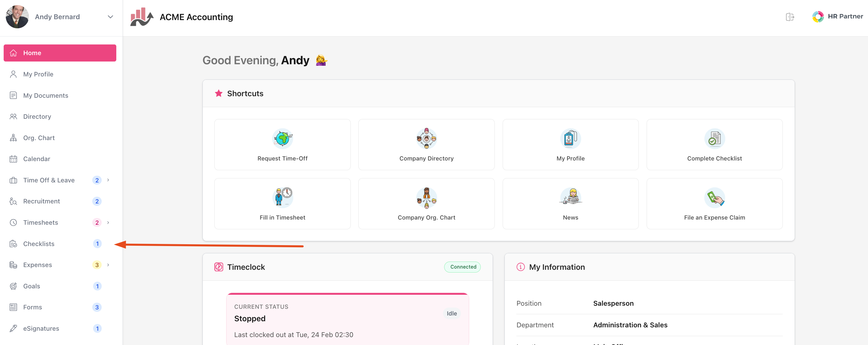868x345 pixels.
Task: Click the Request Time-Off globe icon
Action: 282,139
